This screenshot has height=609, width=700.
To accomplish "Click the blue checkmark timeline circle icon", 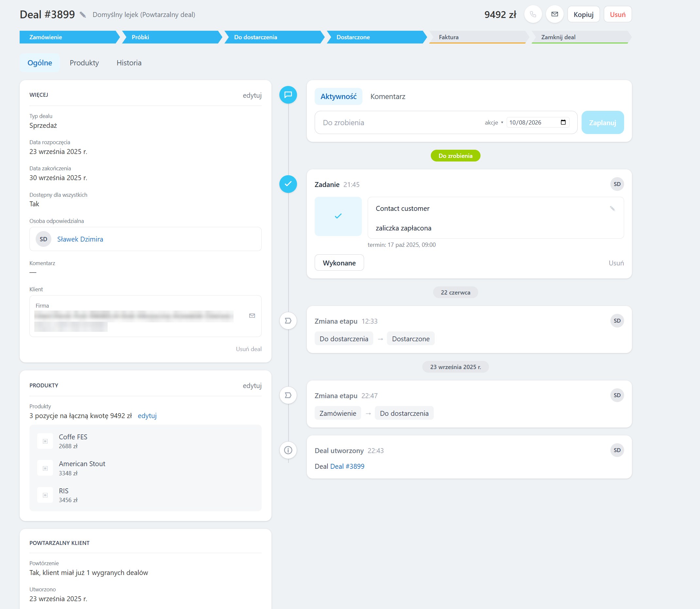I will point(288,184).
